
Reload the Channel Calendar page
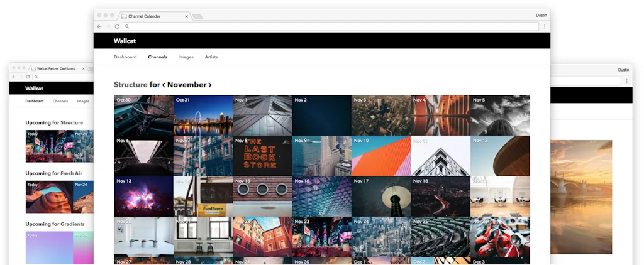pyautogui.click(x=117, y=26)
